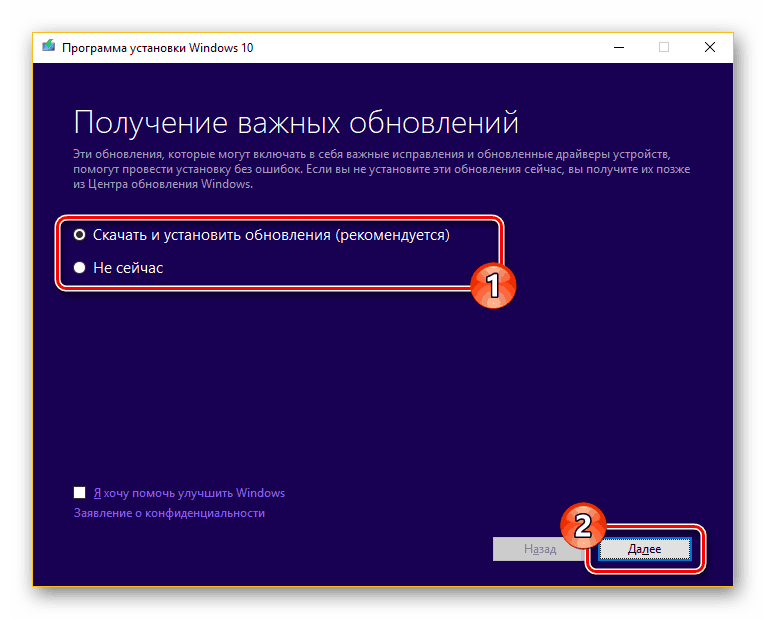Open the 'Я хочу помочь улучшить Windows' link
This screenshot has height=619, width=766.
tap(189, 493)
